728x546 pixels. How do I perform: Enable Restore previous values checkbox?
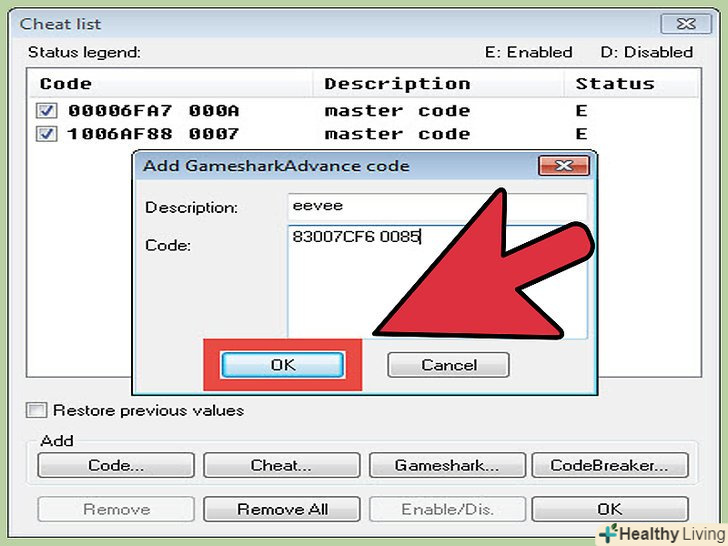[x=36, y=410]
